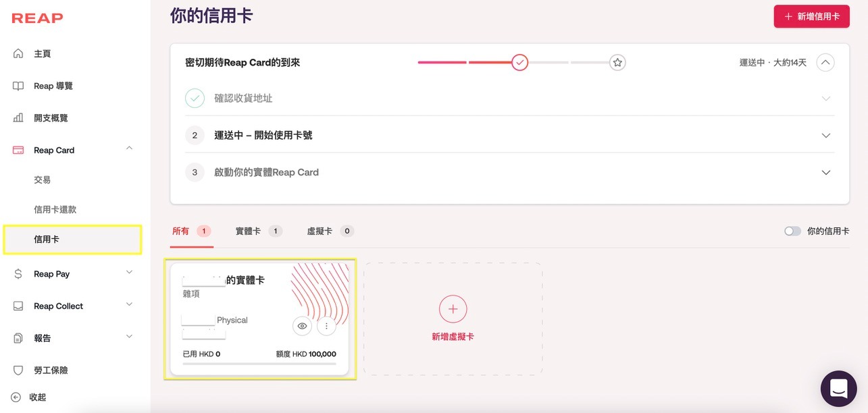Click the card spending usage bar

click(259, 364)
